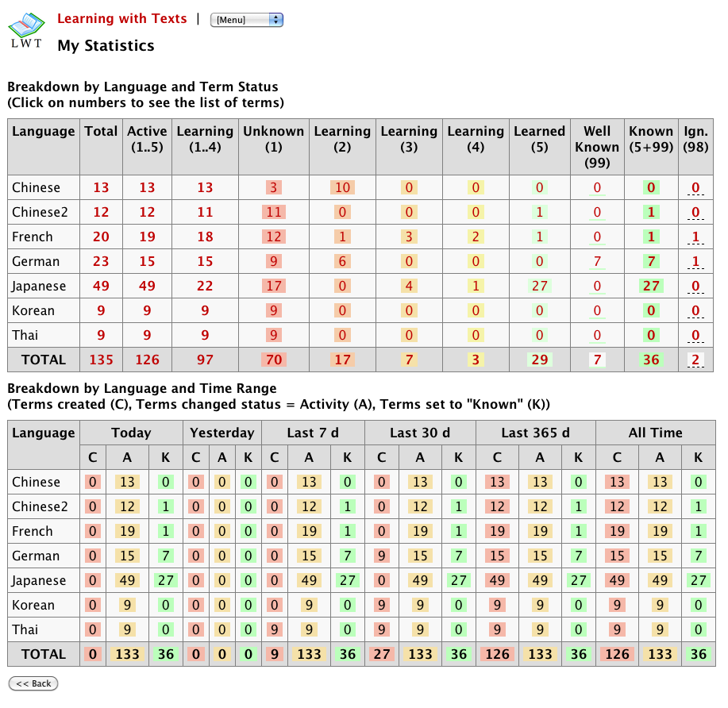Open Chinese total terms count 13
Image resolution: width=728 pixels, height=708 pixels.
pyautogui.click(x=101, y=188)
